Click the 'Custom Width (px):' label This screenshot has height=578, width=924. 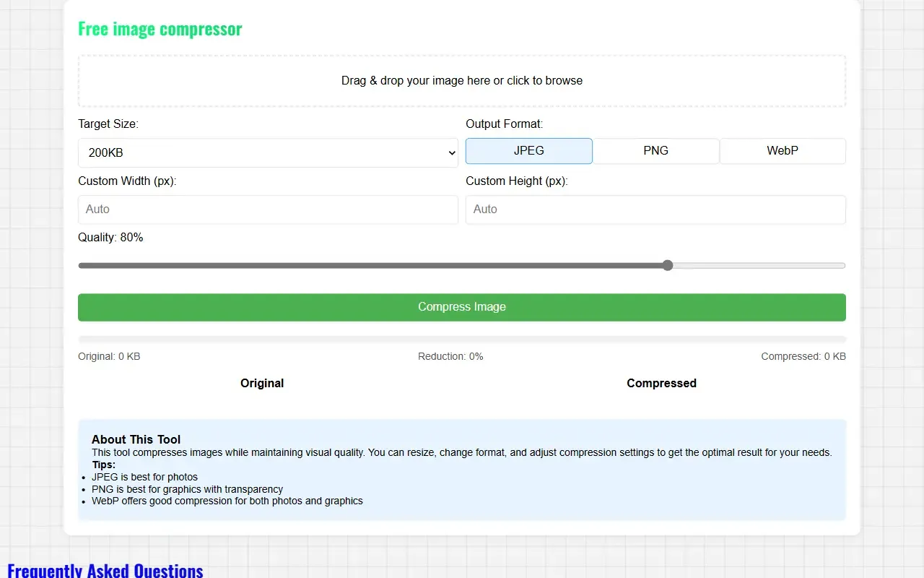click(x=127, y=181)
